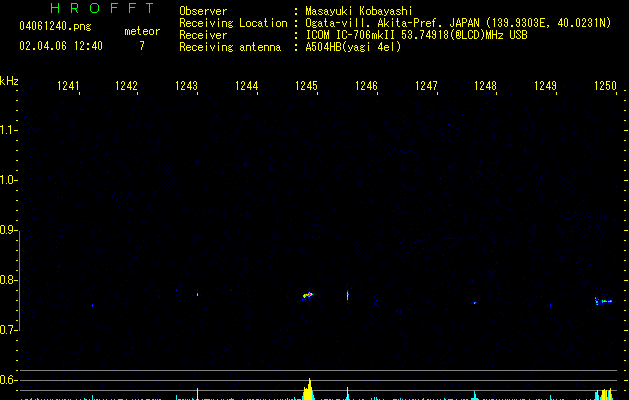The height and width of the screenshot is (400, 629).
Task: Click the 1242 time axis marker
Action: coord(126,86)
